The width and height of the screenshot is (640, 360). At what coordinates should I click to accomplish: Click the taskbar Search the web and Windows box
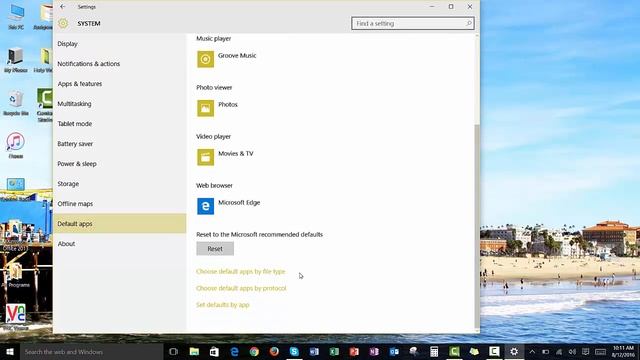[92, 351]
